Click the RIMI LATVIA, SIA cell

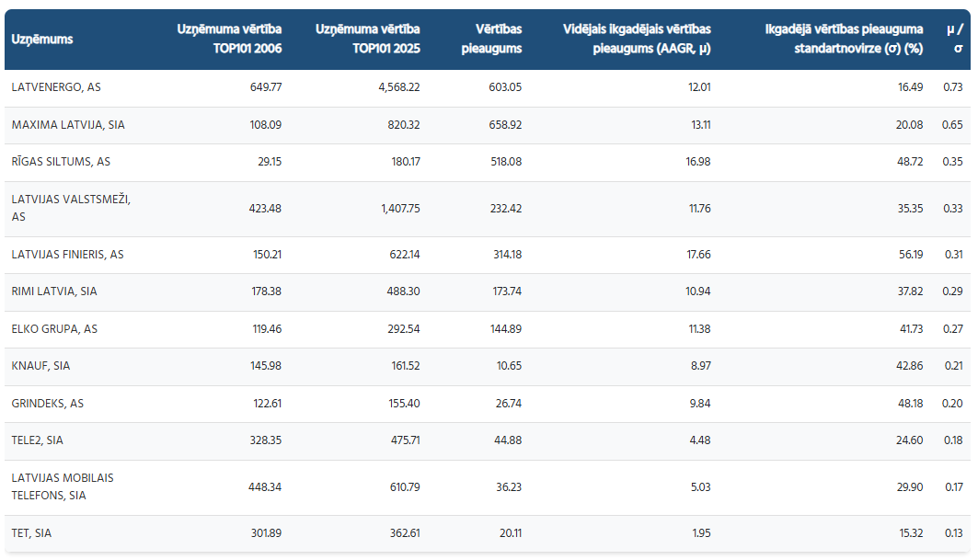click(x=54, y=291)
